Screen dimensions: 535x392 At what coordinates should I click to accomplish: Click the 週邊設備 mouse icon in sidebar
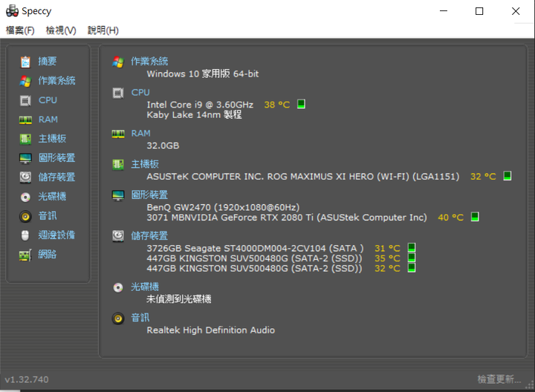point(25,235)
